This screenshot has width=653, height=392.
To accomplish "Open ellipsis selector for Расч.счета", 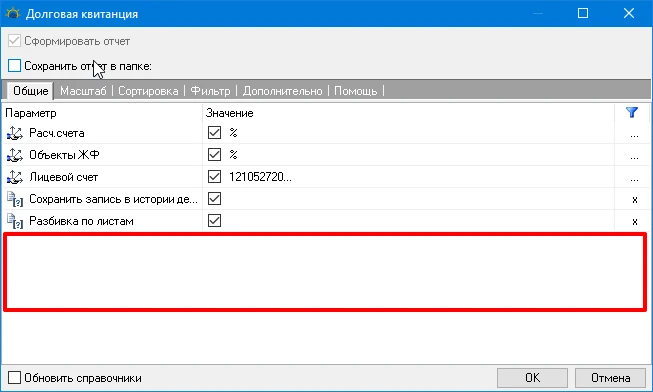I will pos(634,135).
